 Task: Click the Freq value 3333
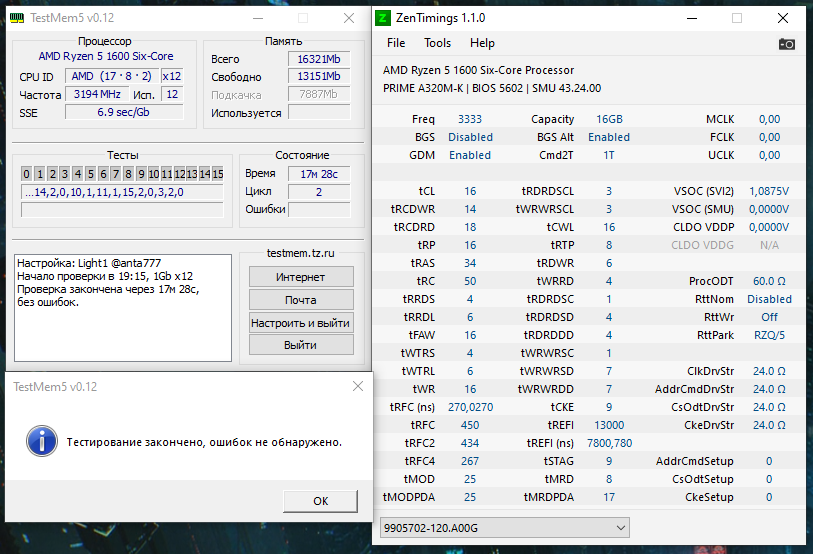(470, 119)
